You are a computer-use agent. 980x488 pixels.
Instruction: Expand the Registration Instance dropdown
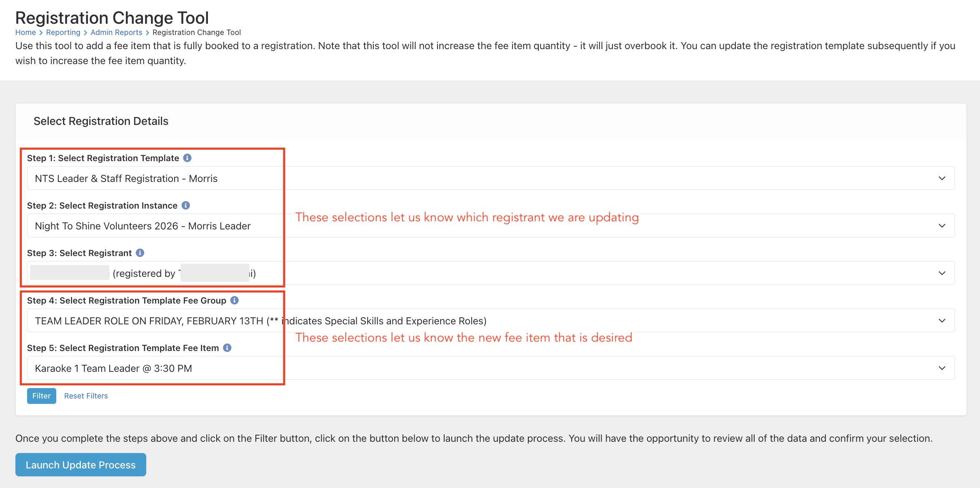click(x=490, y=226)
